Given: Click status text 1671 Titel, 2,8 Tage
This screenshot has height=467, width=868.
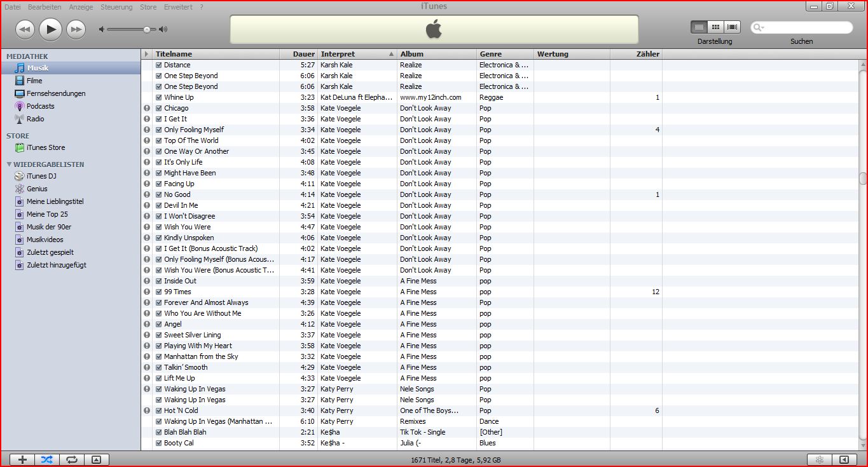Looking at the screenshot, I should [x=455, y=460].
